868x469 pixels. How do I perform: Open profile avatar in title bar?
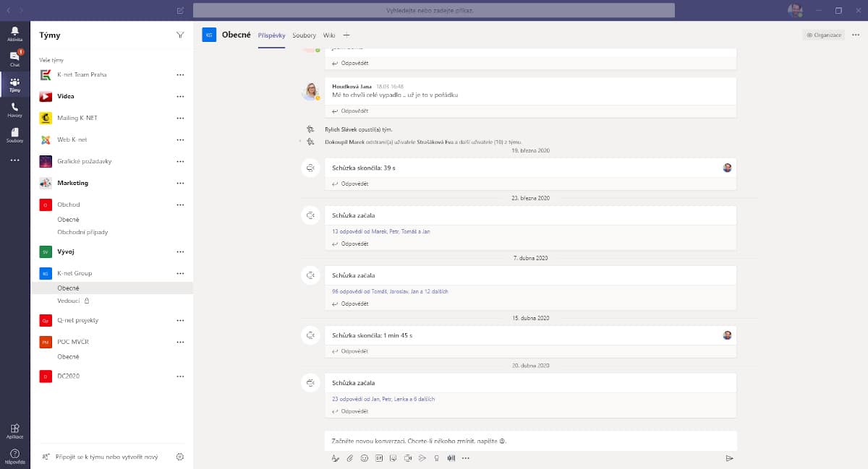click(795, 11)
